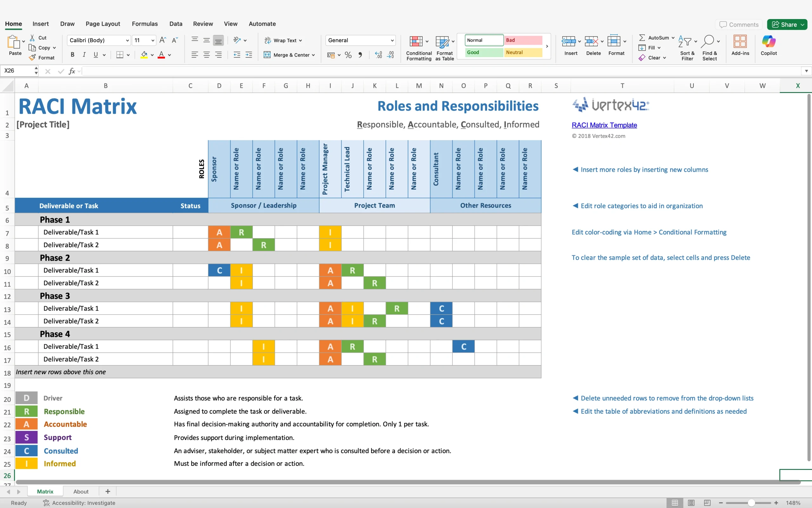
Task: Toggle Center horizontal alignment
Action: coord(207,55)
